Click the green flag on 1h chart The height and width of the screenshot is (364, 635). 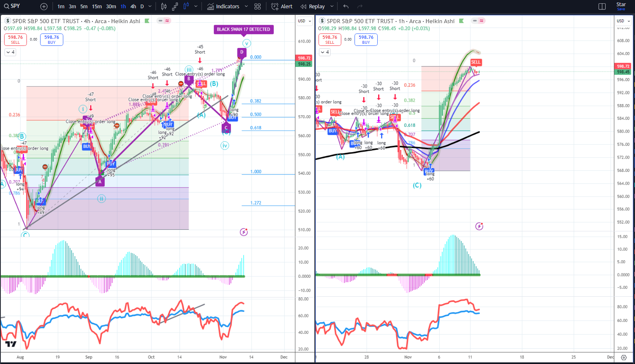click(461, 21)
